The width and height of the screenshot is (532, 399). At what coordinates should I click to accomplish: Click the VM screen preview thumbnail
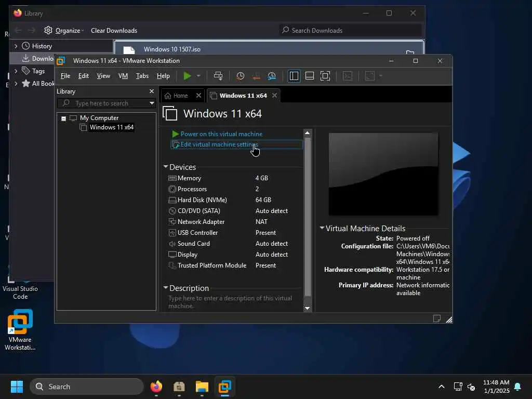coord(383,174)
